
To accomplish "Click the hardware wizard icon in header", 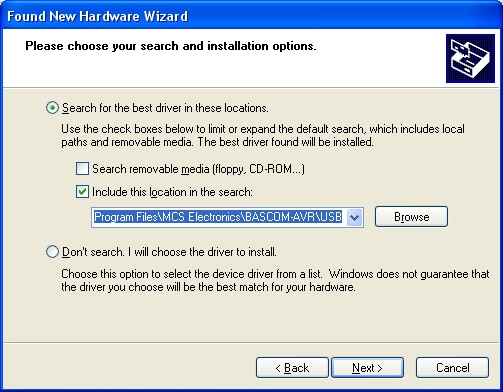I will coord(470,58).
